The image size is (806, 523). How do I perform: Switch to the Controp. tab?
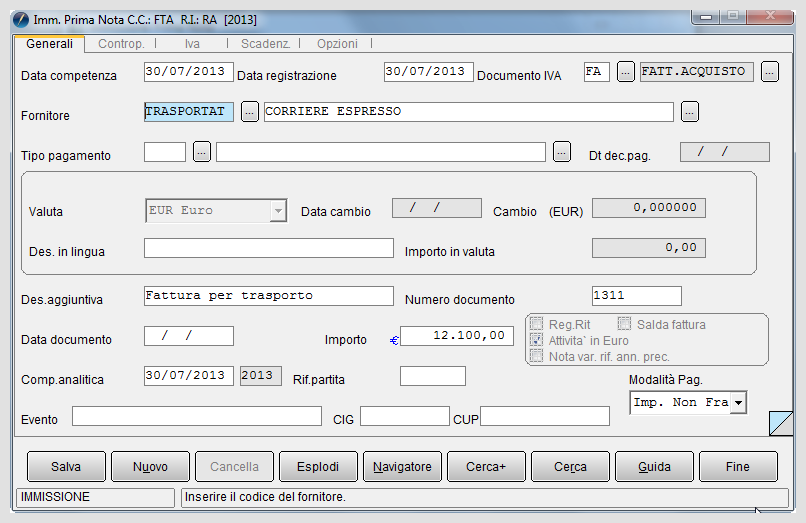pyautogui.click(x=121, y=44)
